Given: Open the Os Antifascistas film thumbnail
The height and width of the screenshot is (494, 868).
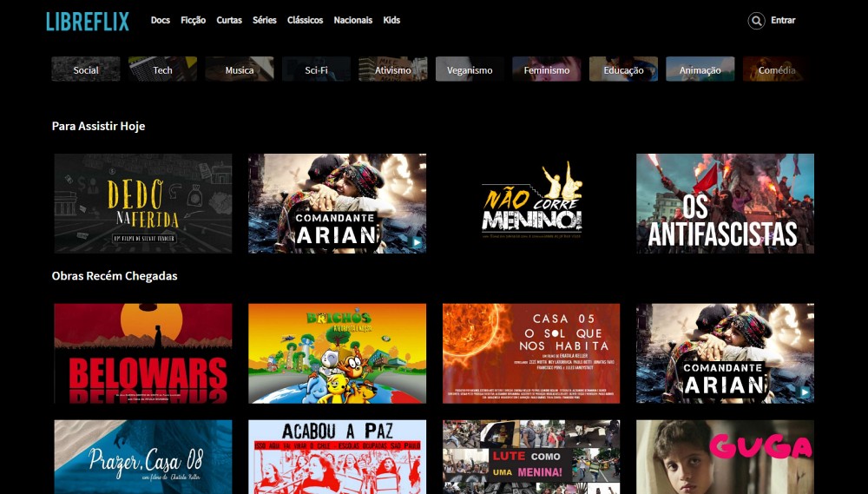Looking at the screenshot, I should [725, 203].
